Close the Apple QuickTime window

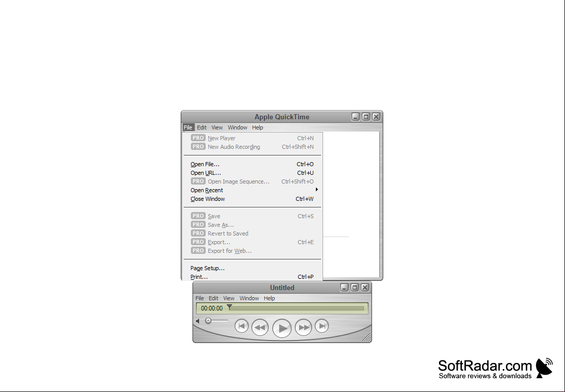(x=376, y=117)
